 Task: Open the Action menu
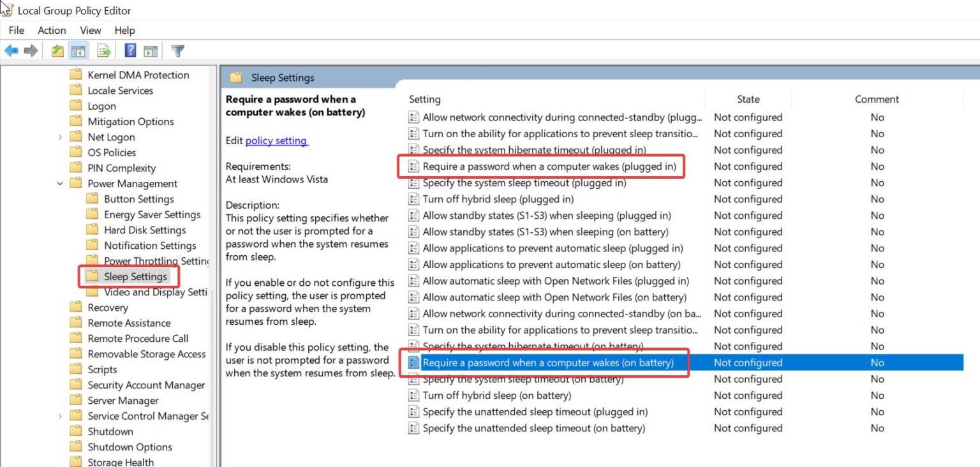pyautogui.click(x=52, y=30)
